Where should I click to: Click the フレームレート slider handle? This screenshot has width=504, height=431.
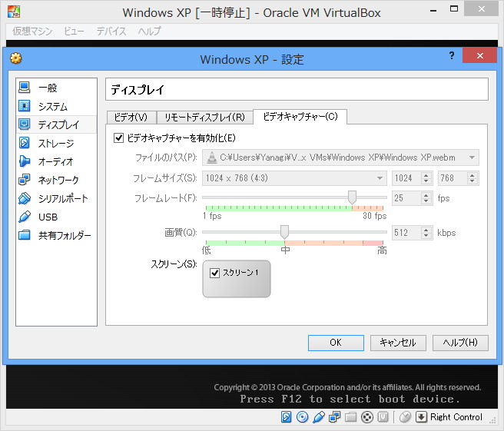tap(352, 197)
